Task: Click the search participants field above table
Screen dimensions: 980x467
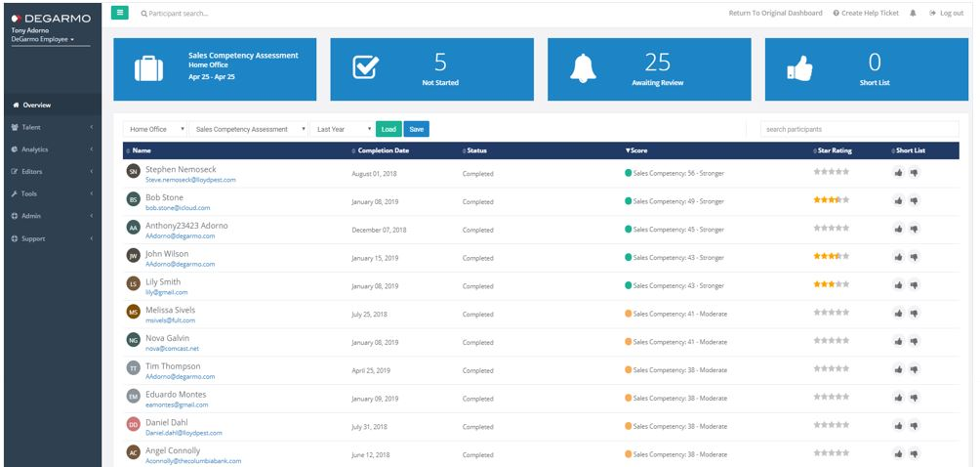Action: [x=859, y=129]
